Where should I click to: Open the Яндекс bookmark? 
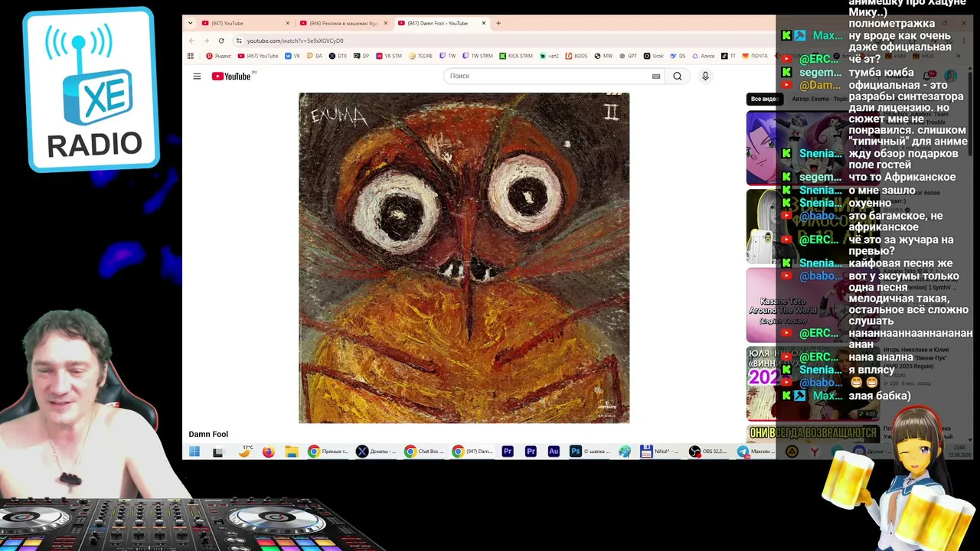click(218, 56)
